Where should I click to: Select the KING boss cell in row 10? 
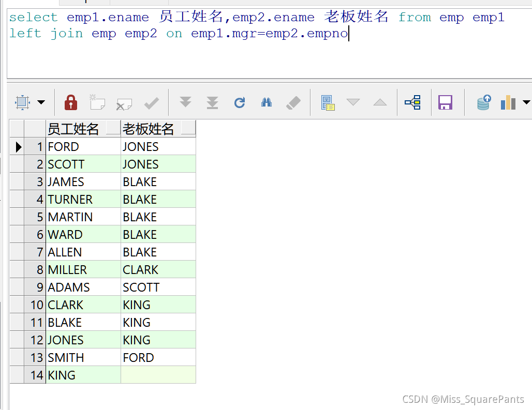(158, 305)
